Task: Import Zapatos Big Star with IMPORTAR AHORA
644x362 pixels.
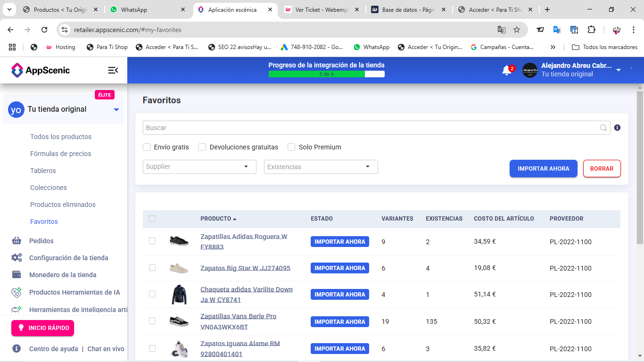Action: pos(340,268)
